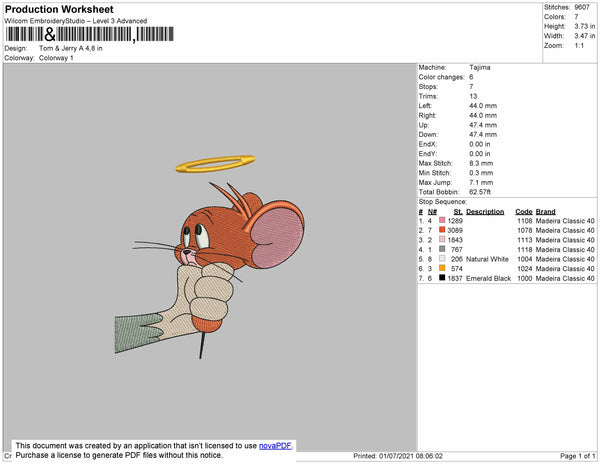This screenshot has width=600, height=464.
Task: Click 'Wilcom EmbroideryStudio – Level 3 Advanced' text
Action: pyautogui.click(x=76, y=21)
